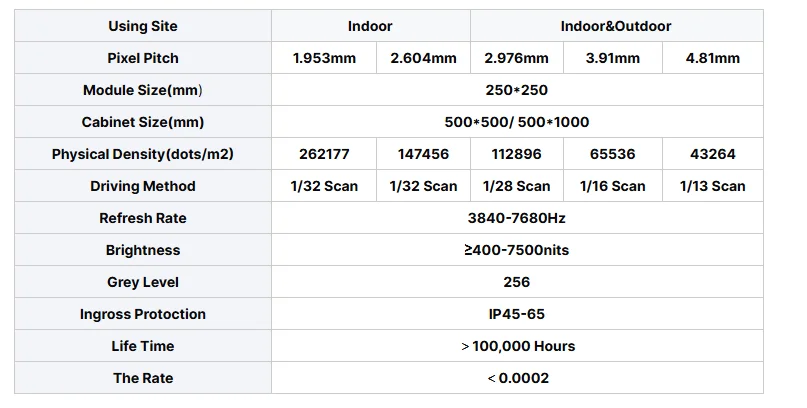Click the 3.91mm pixel pitch cell
The image size is (807, 408).
614,58
